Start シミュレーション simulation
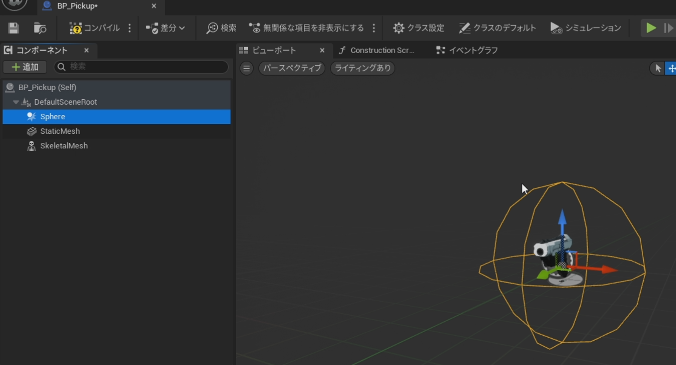This screenshot has width=676, height=365. [586, 28]
